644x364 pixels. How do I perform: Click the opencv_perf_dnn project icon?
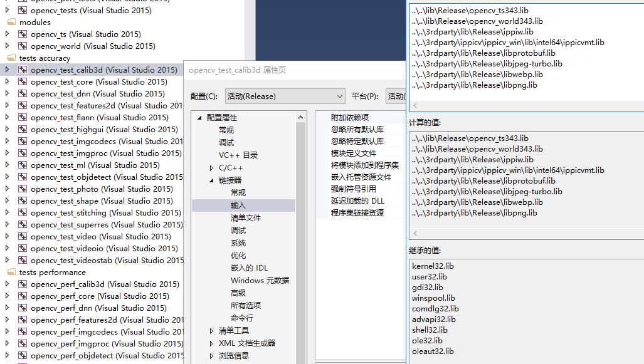[23, 308]
